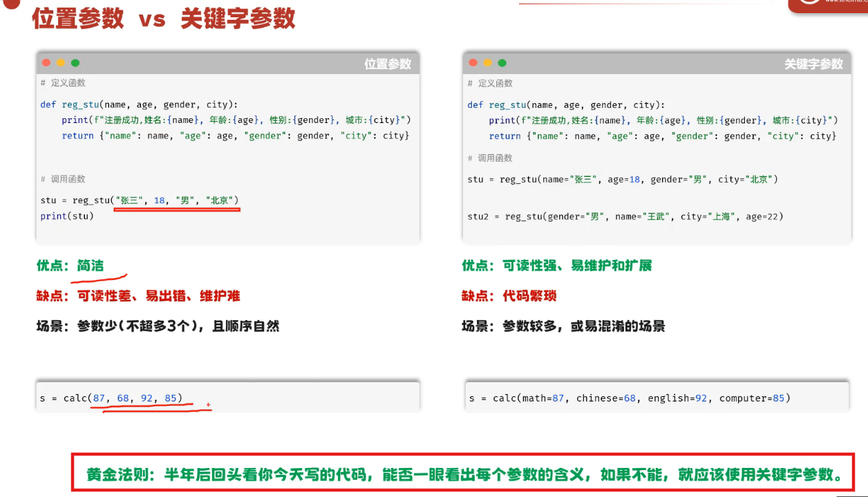Click the text 缺点:可读性差、易出错、维护难
The width and height of the screenshot is (868, 497).
138,296
